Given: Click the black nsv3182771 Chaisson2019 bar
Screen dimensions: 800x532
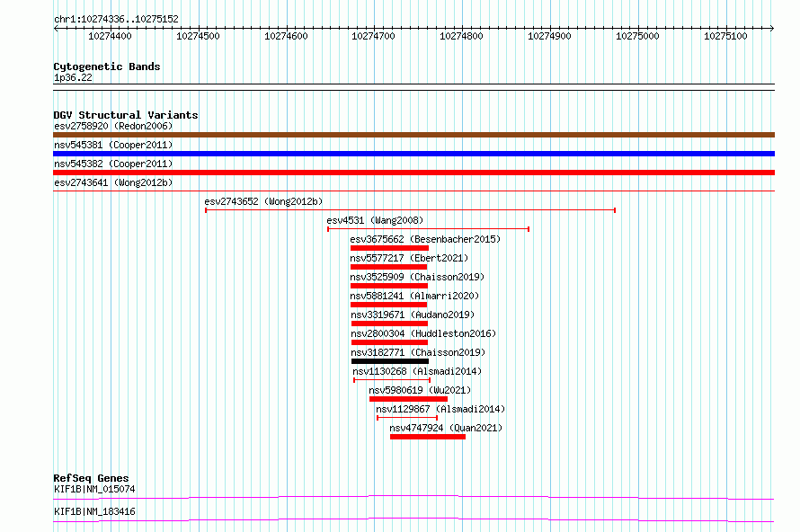Looking at the screenshot, I should click(390, 361).
